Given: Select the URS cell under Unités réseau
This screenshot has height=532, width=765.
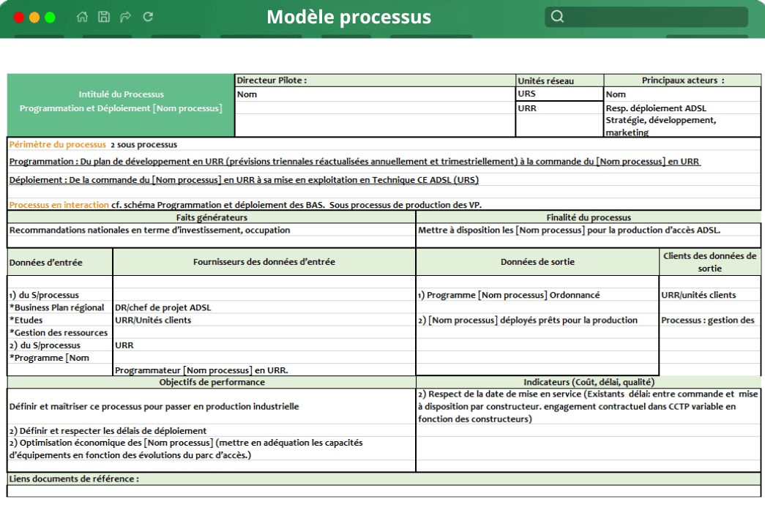Looking at the screenshot, I should coord(559,94).
